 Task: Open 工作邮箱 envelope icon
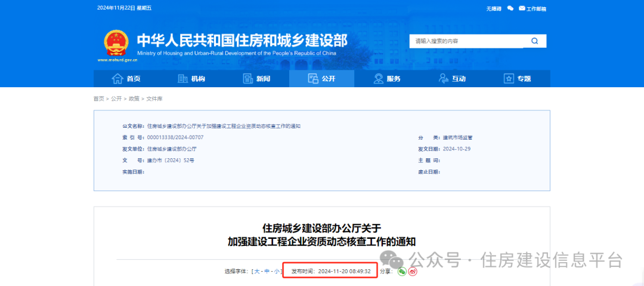pyautogui.click(x=522, y=8)
